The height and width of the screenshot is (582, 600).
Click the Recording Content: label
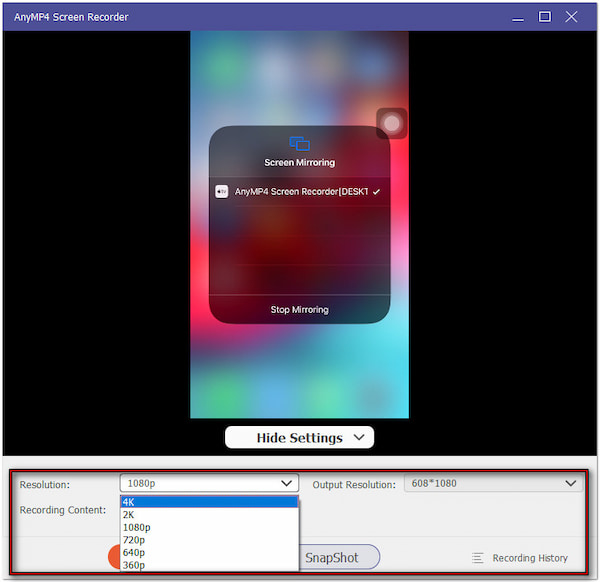pos(63,510)
